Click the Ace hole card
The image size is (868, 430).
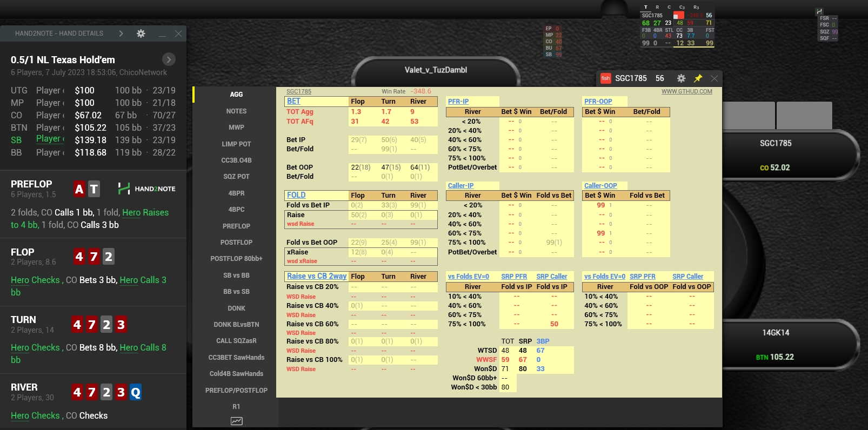79,189
